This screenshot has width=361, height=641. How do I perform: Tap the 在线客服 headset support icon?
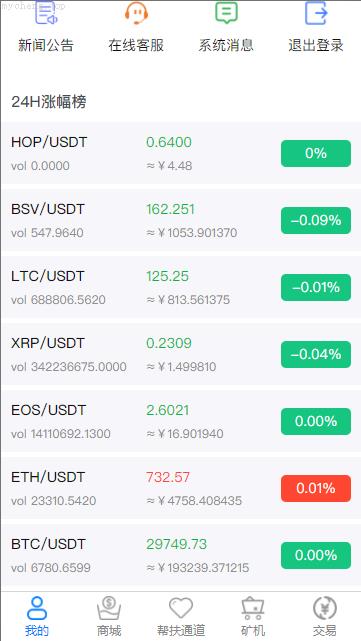coord(136,13)
